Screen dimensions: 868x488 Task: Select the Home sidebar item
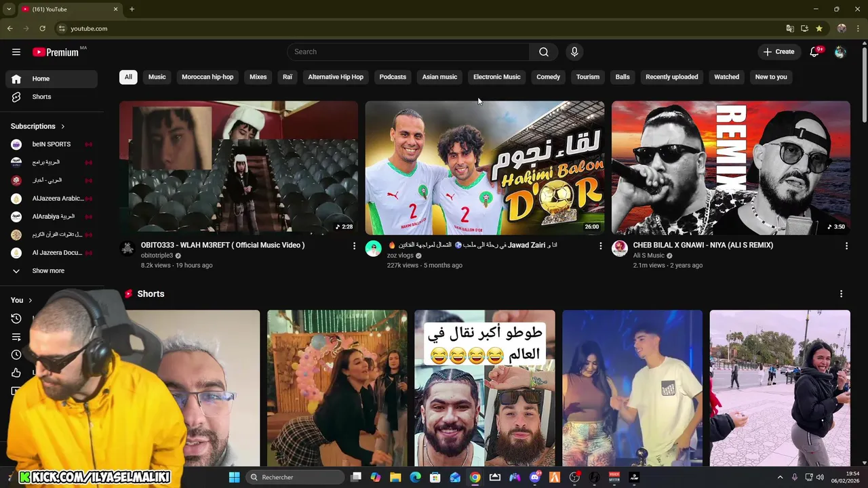[x=52, y=79]
